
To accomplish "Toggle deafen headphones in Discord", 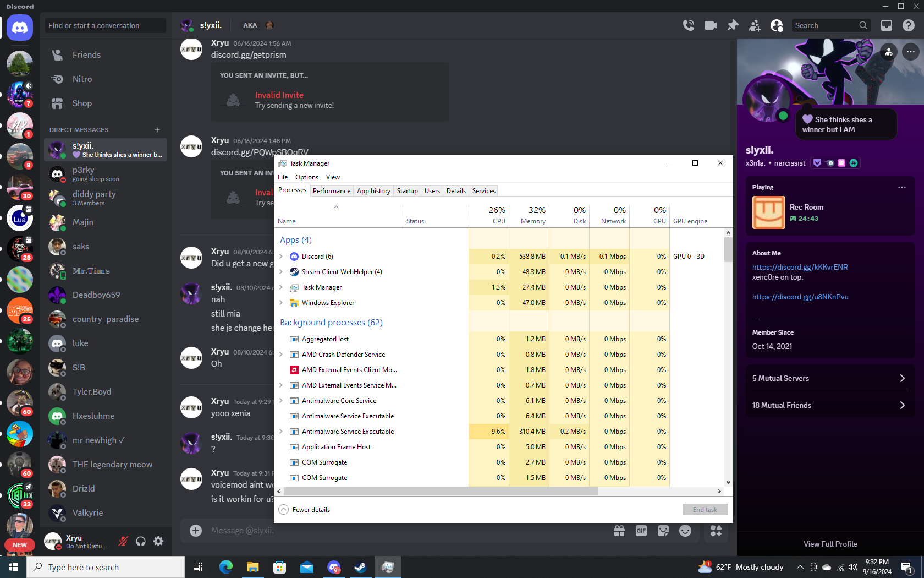I will click(141, 541).
